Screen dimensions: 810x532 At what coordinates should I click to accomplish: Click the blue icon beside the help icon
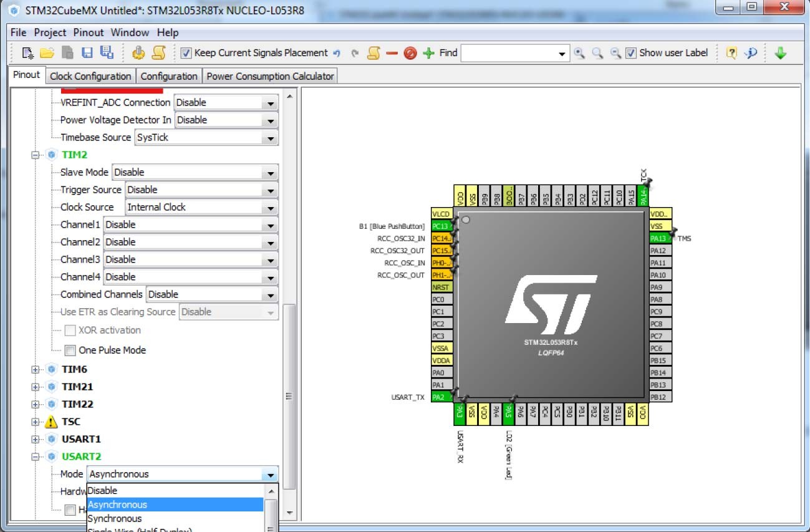[751, 53]
